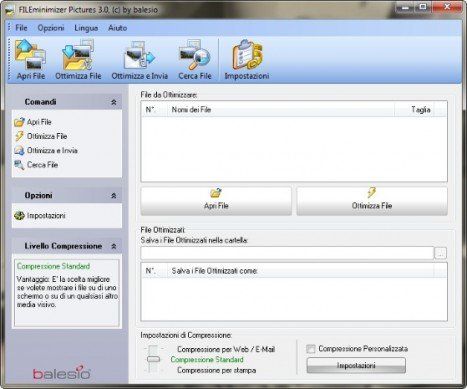Select Ottimizza File in the Comandi panel
This screenshot has width=467, height=389.
41,136
